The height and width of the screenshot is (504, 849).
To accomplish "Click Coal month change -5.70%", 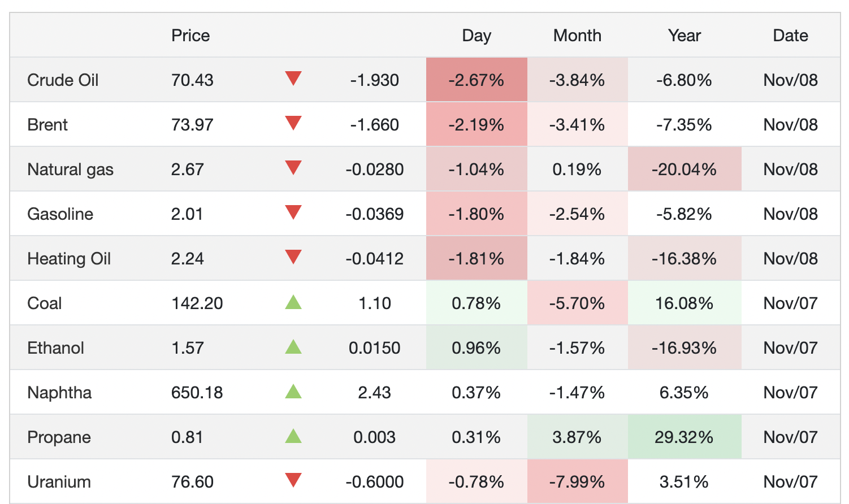I will click(577, 303).
